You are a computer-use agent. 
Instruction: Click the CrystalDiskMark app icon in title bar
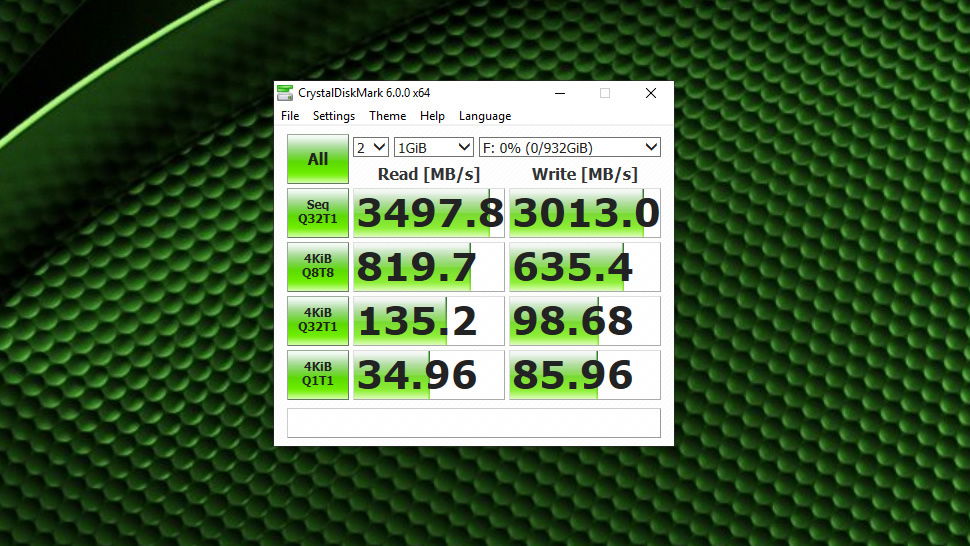(285, 93)
